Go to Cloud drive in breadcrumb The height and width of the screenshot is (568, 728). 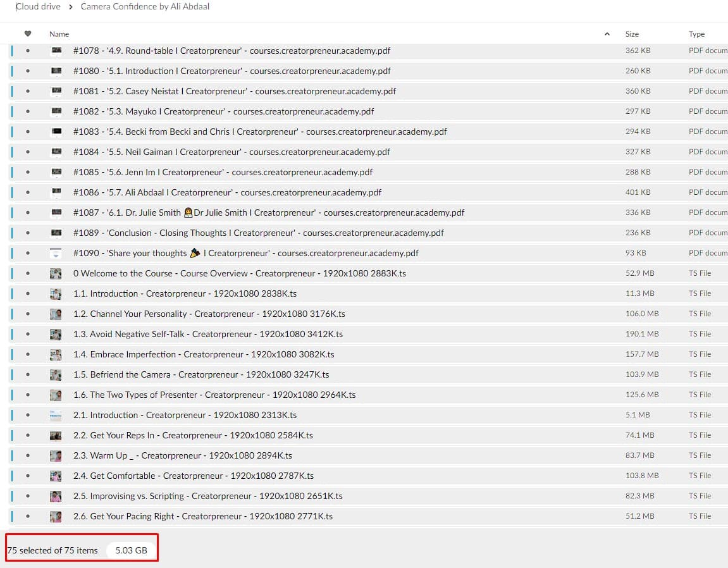(39, 7)
